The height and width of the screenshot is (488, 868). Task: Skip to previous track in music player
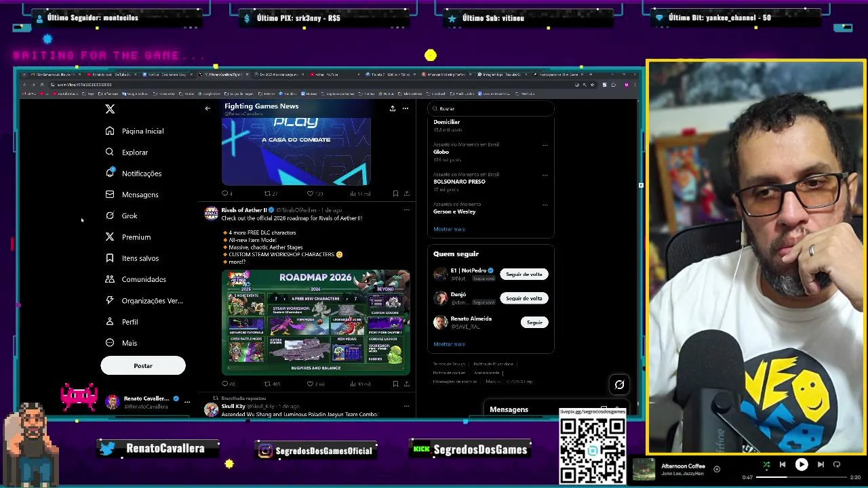(x=783, y=465)
